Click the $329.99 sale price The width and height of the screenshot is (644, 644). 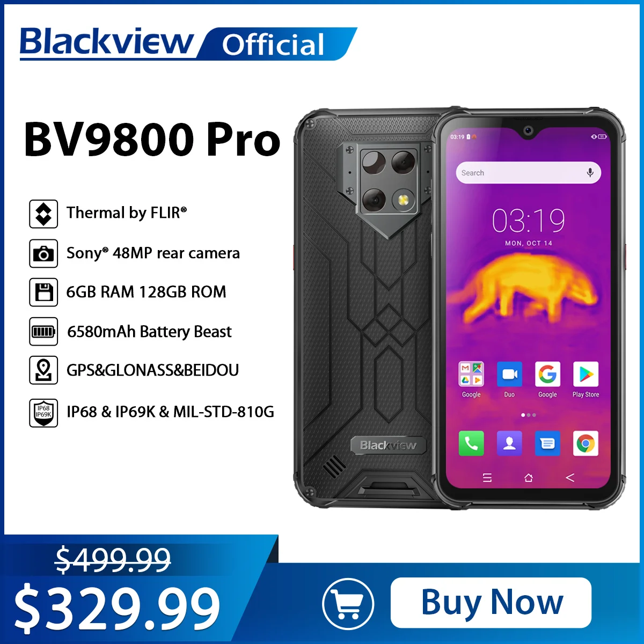tap(117, 610)
